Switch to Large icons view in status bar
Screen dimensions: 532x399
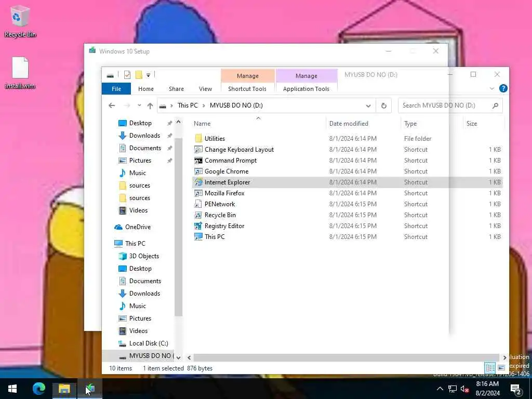tap(501, 368)
